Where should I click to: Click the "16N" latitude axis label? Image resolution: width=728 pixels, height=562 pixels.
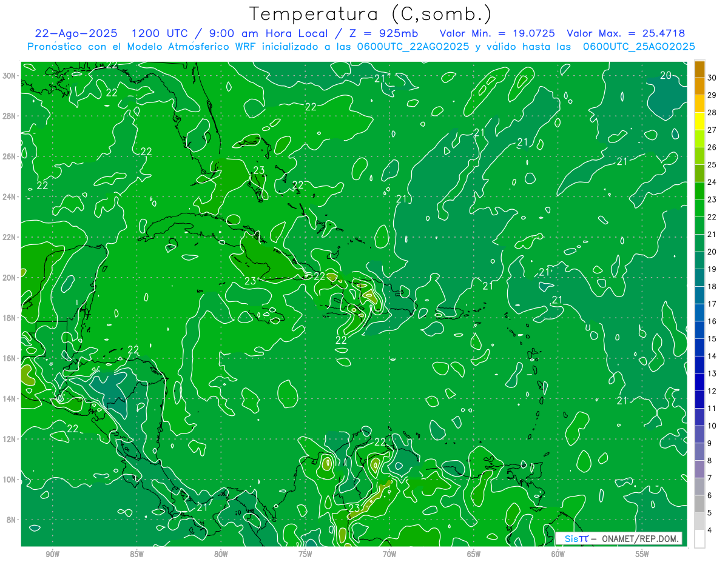coord(10,358)
